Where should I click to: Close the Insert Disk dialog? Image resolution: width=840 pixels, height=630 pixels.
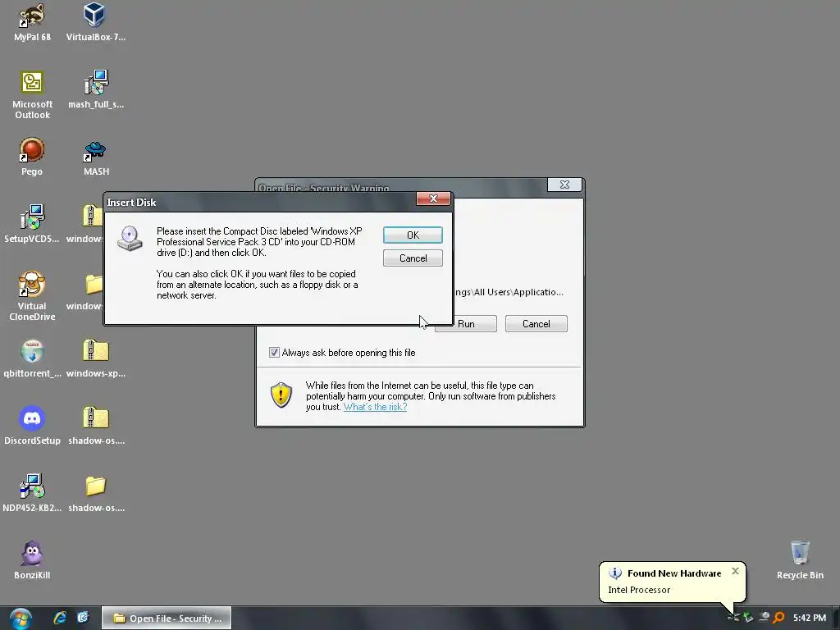433,199
